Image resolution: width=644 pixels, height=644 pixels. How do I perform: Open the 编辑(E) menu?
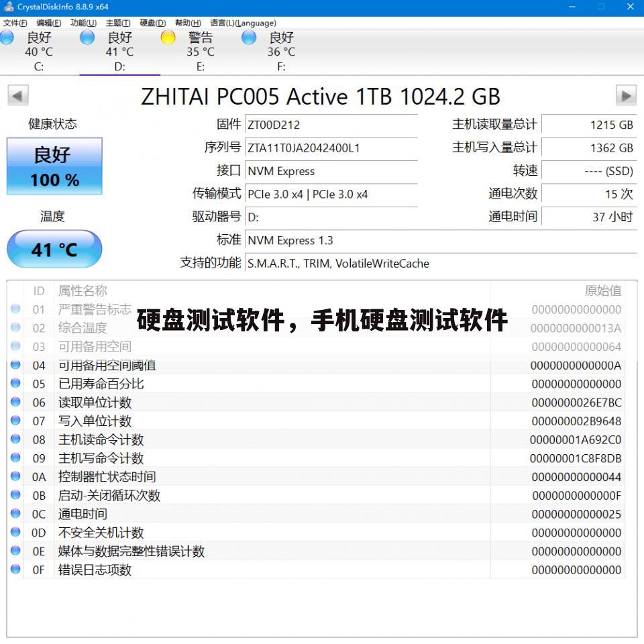click(x=49, y=23)
